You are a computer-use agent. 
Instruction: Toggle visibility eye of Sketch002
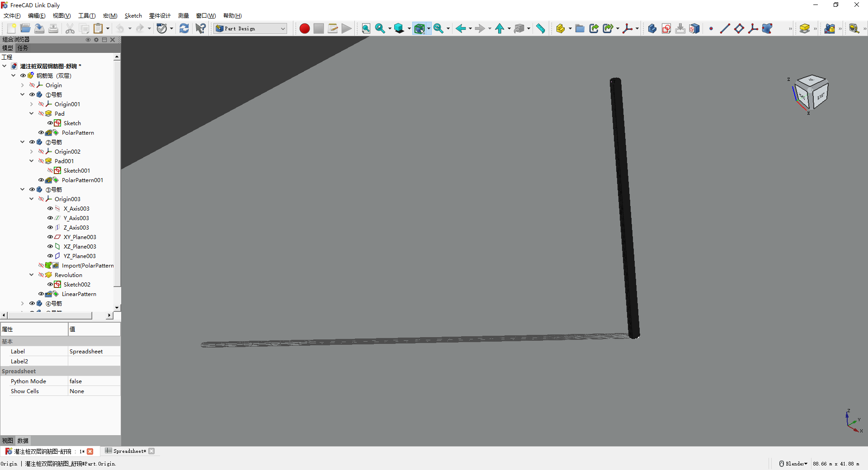pos(50,285)
